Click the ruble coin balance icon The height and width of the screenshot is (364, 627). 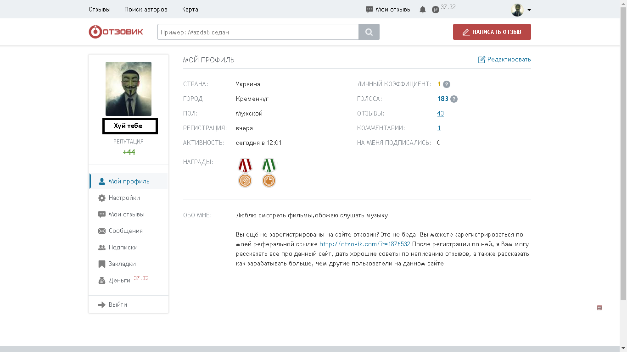[436, 10]
